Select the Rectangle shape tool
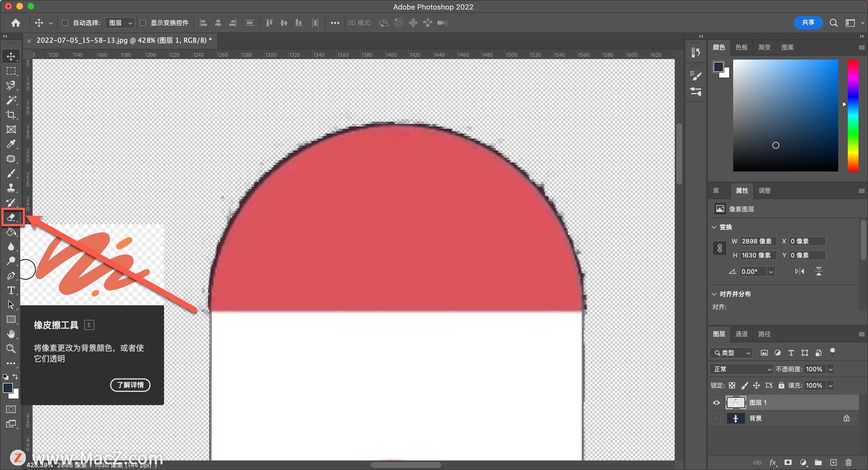 pyautogui.click(x=11, y=319)
